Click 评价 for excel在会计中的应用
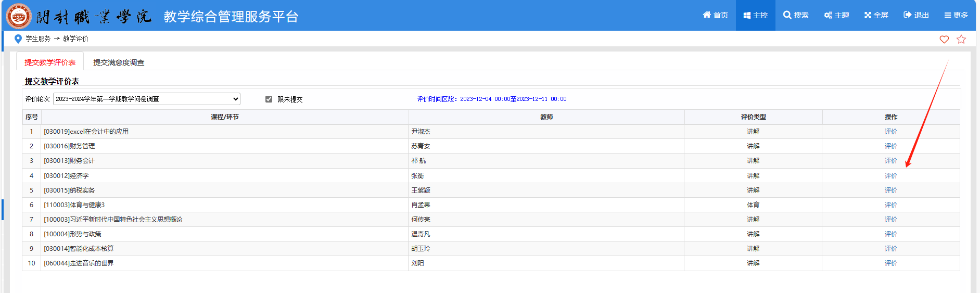980x293 pixels. (x=891, y=132)
